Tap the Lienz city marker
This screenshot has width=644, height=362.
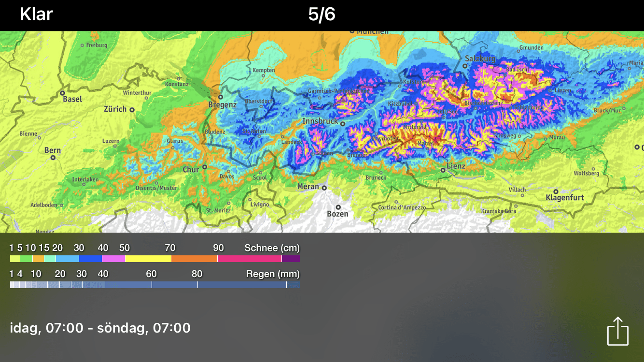(443, 170)
